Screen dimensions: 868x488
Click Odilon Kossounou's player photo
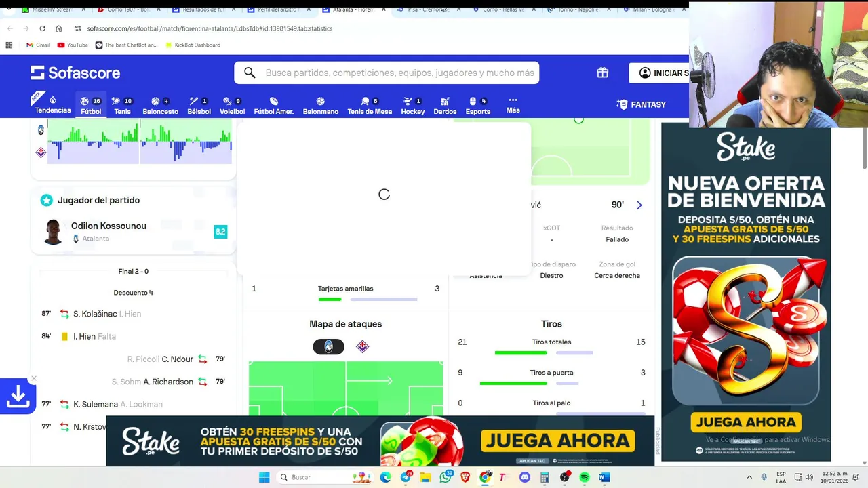(53, 232)
